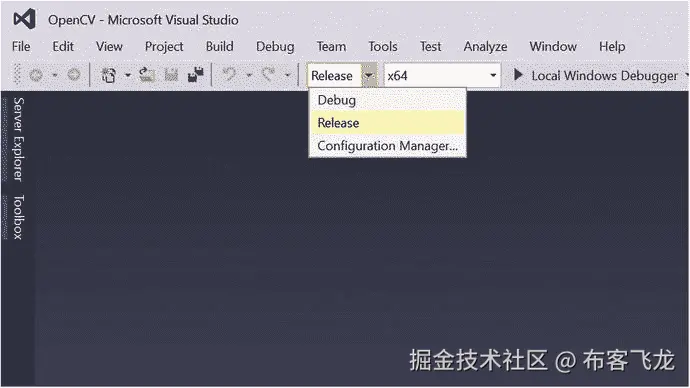Image resolution: width=690 pixels, height=388 pixels.
Task: Open the Tools menu
Action: (383, 47)
